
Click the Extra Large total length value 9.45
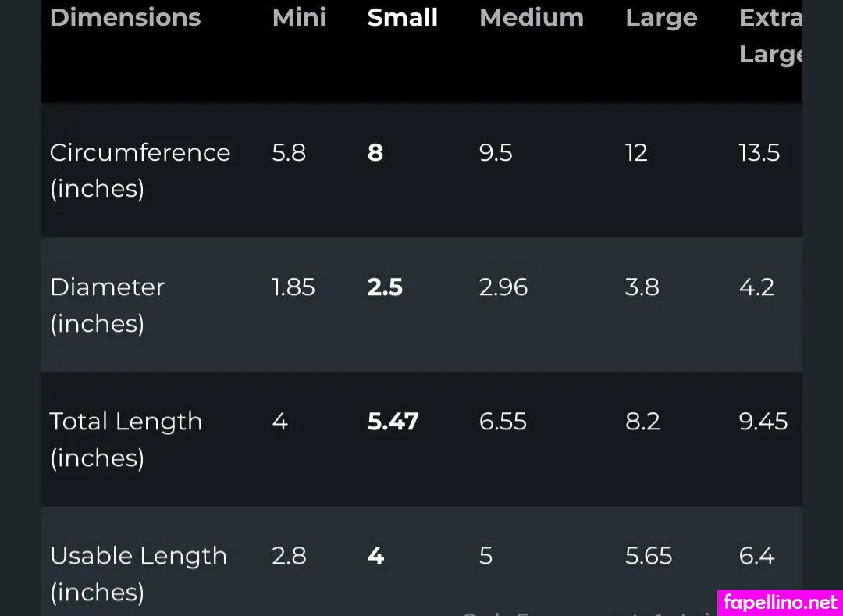(763, 422)
